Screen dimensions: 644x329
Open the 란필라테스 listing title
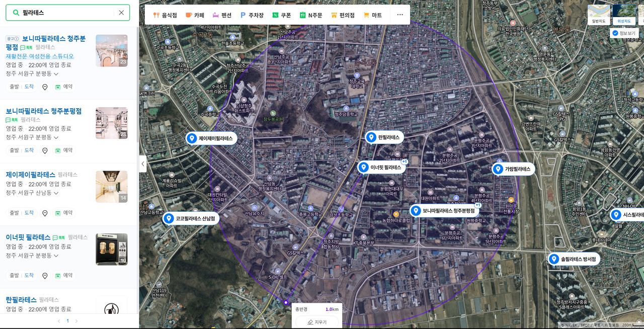21,300
